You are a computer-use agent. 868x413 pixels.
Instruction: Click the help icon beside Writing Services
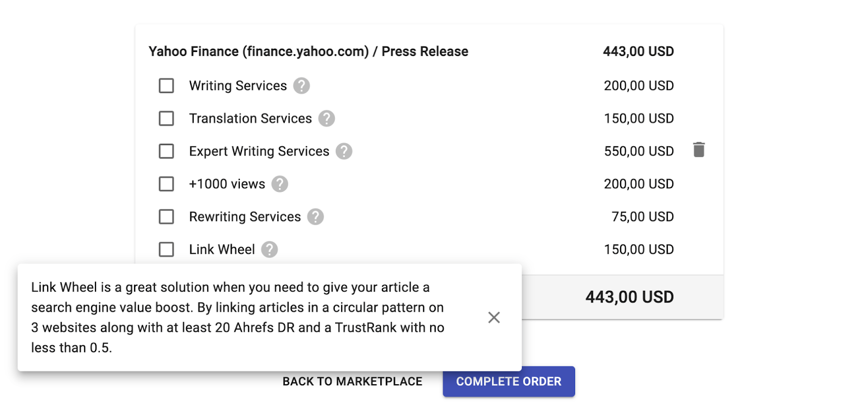(302, 86)
